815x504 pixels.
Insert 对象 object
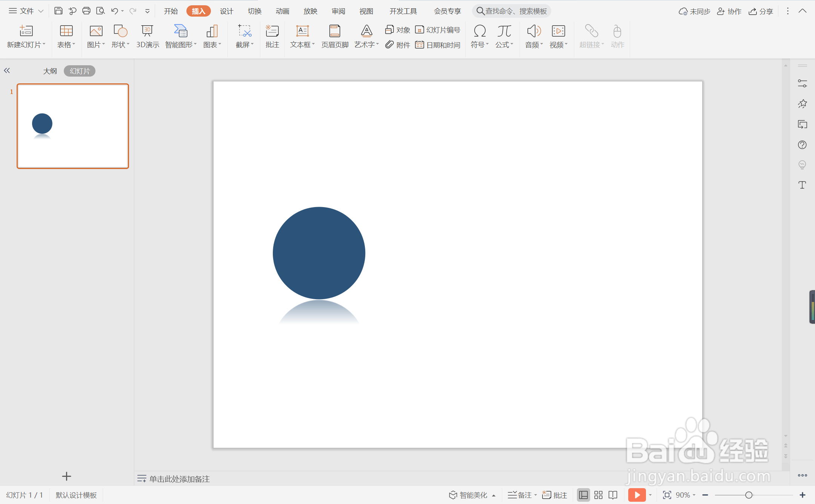[398, 30]
